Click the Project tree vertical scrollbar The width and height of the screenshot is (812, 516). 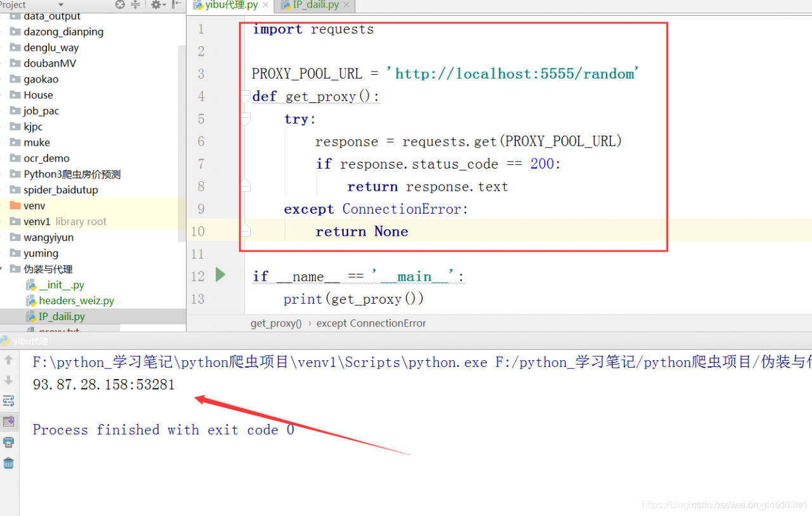[182, 143]
